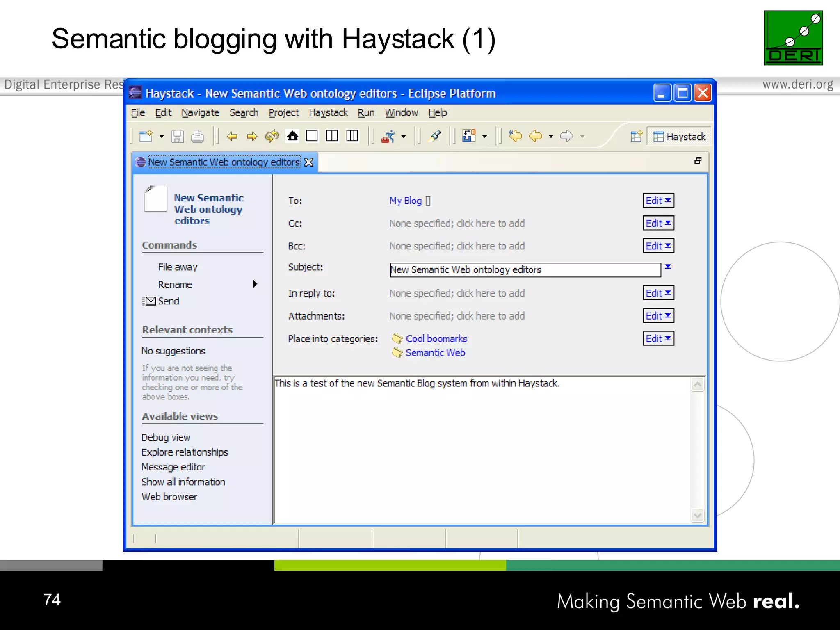Click the New wizard toolbar icon

146,136
